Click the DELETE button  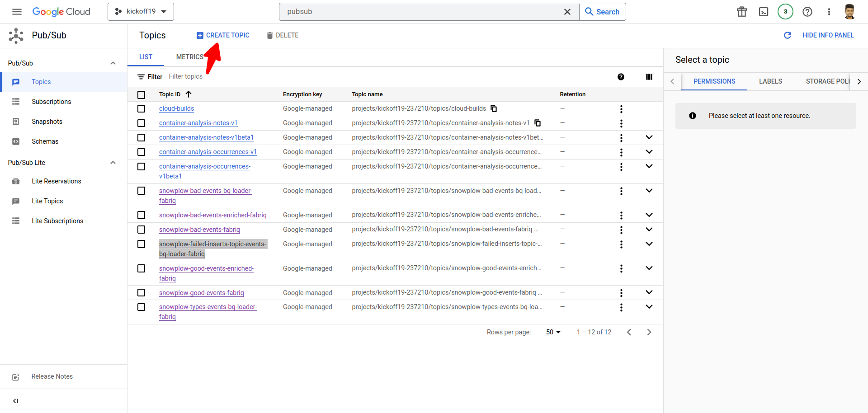(x=283, y=35)
